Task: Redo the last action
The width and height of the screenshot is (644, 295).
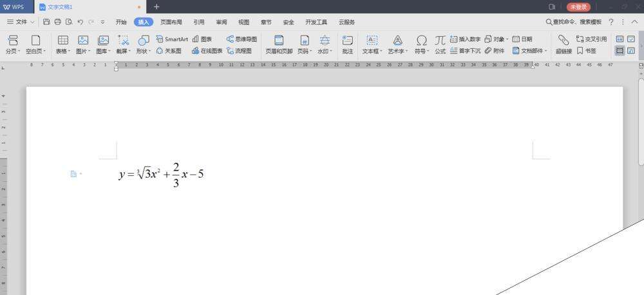Action: tap(91, 22)
